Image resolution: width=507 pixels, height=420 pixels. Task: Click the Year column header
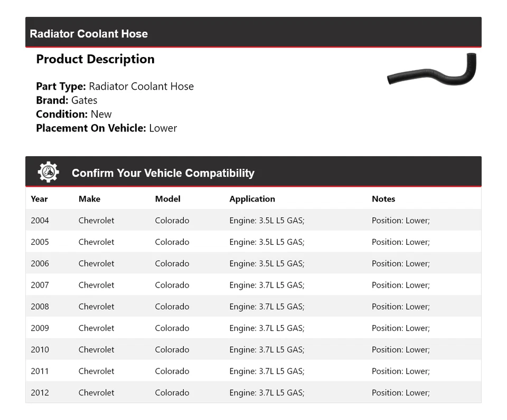(39, 199)
